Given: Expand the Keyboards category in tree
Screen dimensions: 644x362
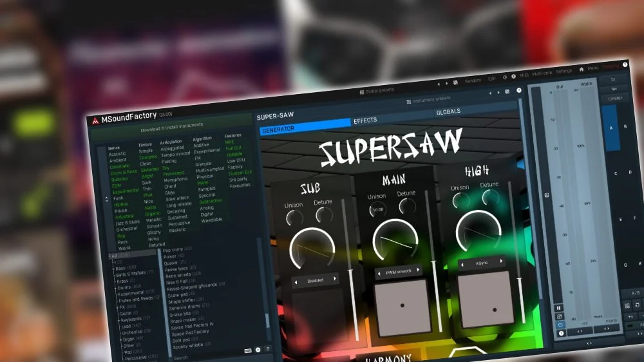Looking at the screenshot, I should pyautogui.click(x=118, y=320).
